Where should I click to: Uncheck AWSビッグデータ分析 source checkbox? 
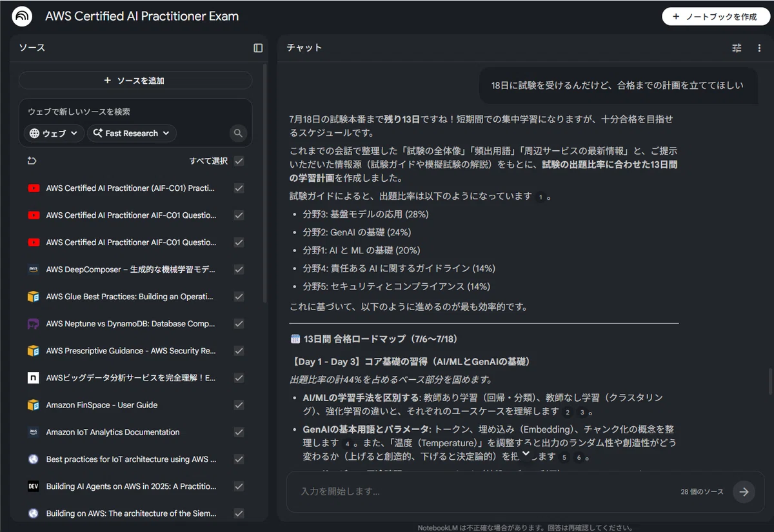[239, 378]
